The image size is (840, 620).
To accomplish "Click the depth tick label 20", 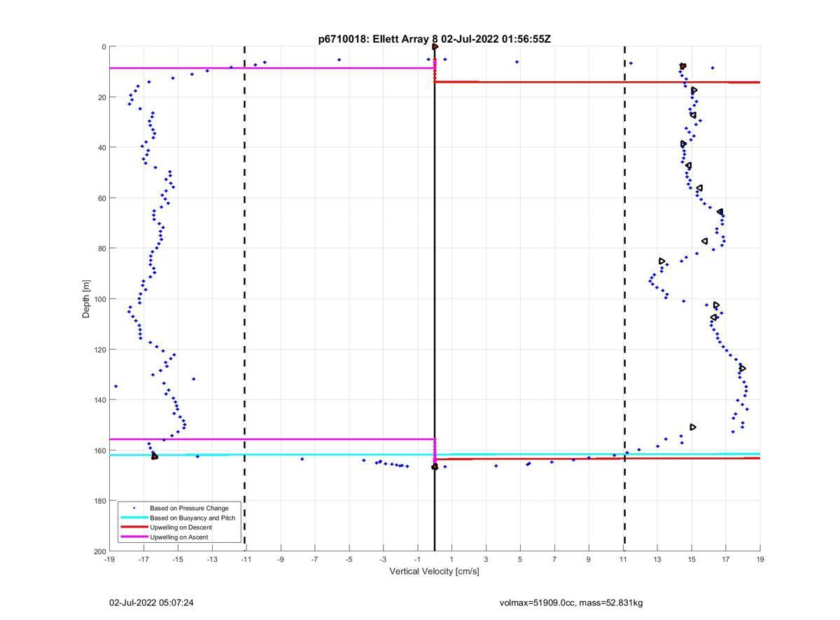I will [101, 97].
